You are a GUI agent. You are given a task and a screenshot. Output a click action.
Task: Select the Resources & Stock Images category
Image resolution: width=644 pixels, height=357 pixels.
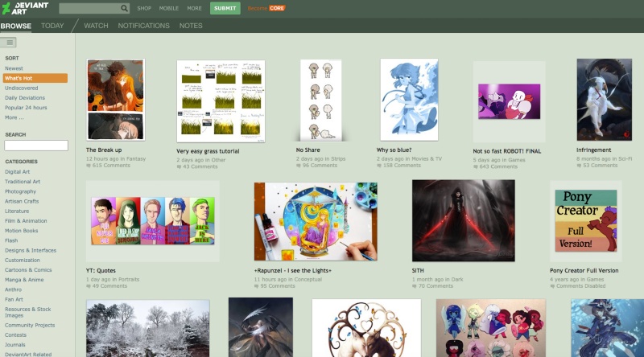coord(28,312)
